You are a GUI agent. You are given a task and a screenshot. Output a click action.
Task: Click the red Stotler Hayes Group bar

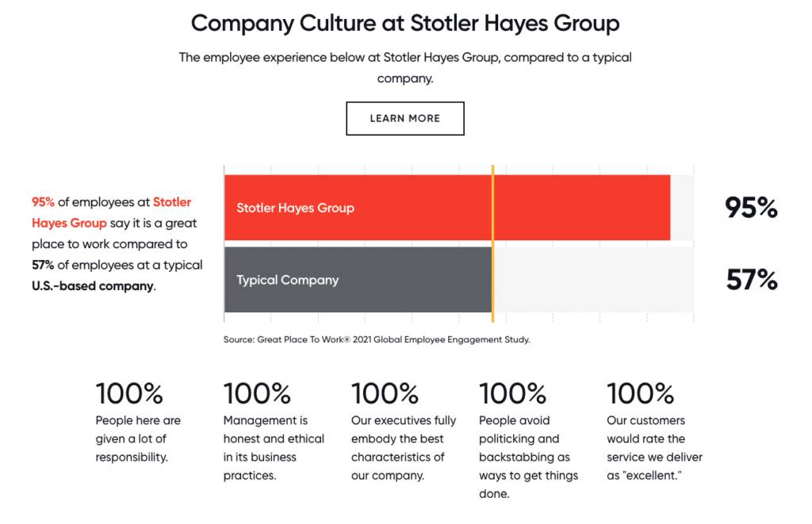coord(447,208)
